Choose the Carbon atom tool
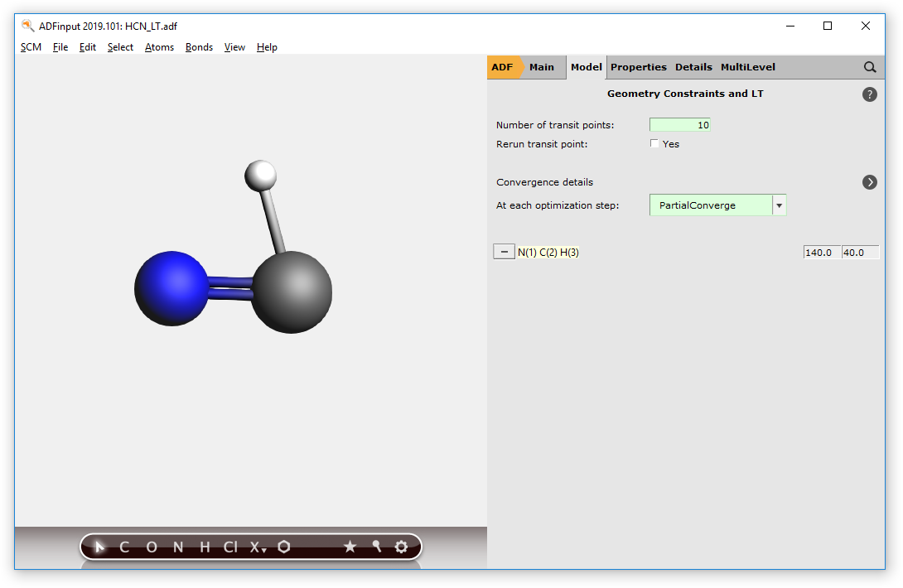Image resolution: width=903 pixels, height=588 pixels. pos(123,547)
